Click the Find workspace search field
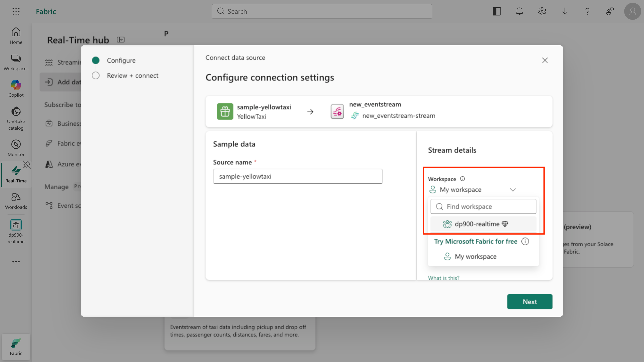The width and height of the screenshot is (644, 362). (x=483, y=206)
